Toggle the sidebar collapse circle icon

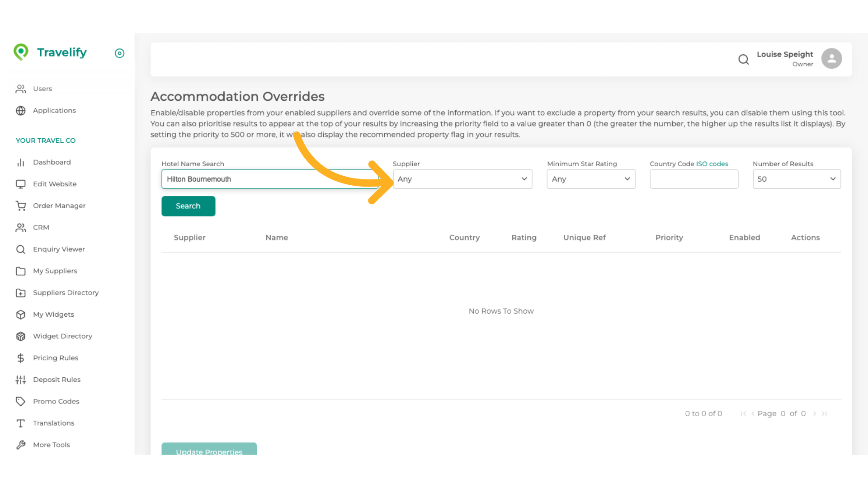[x=119, y=53]
